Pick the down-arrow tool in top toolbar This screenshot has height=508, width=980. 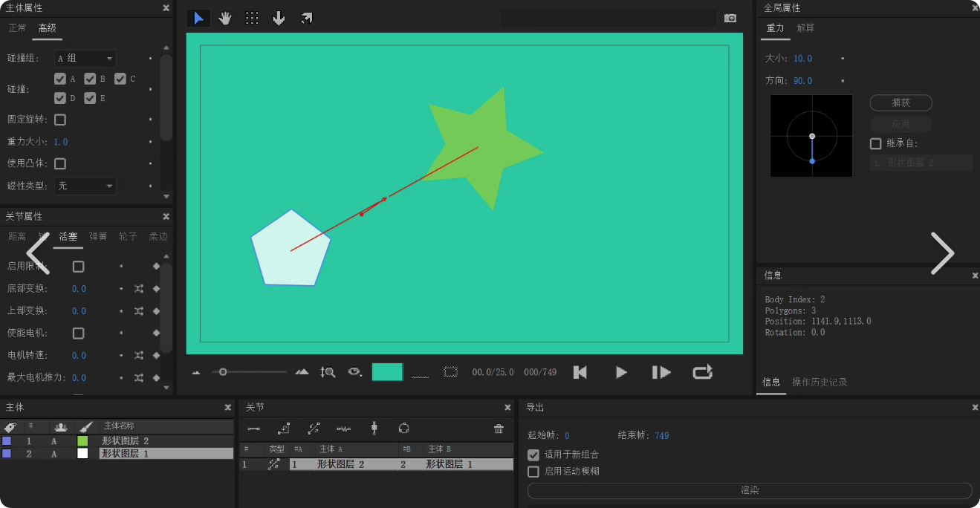tap(279, 18)
